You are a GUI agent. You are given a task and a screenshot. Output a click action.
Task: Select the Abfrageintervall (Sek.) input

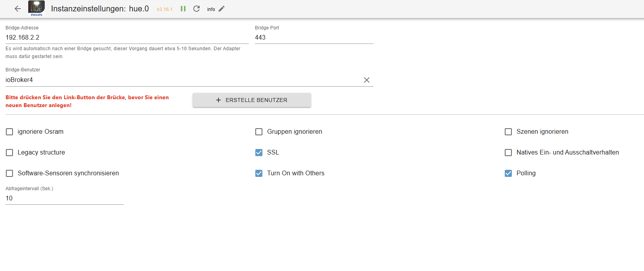(64, 198)
